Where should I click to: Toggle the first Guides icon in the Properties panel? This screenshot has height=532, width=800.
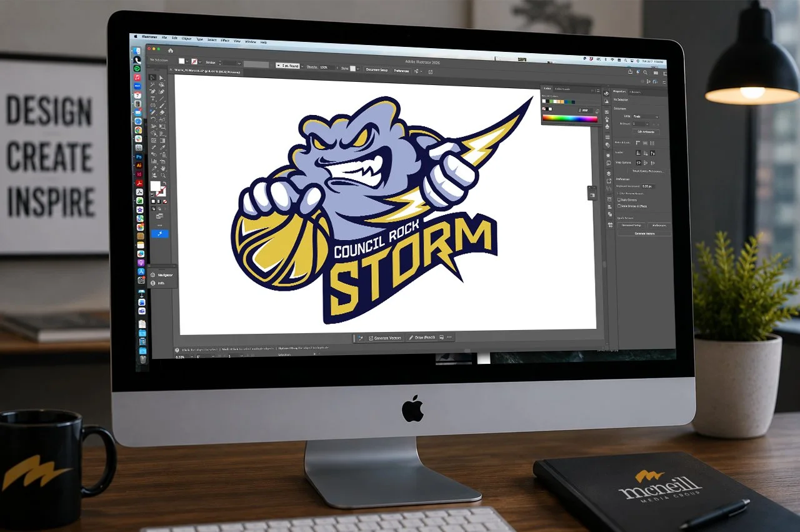click(638, 153)
